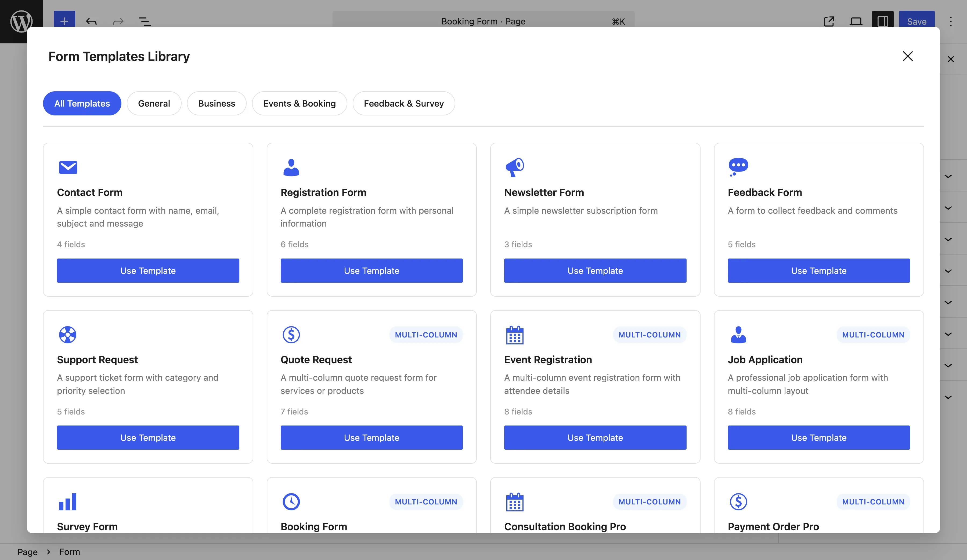Open the document overview icon
The image size is (967, 560).
tap(145, 21)
